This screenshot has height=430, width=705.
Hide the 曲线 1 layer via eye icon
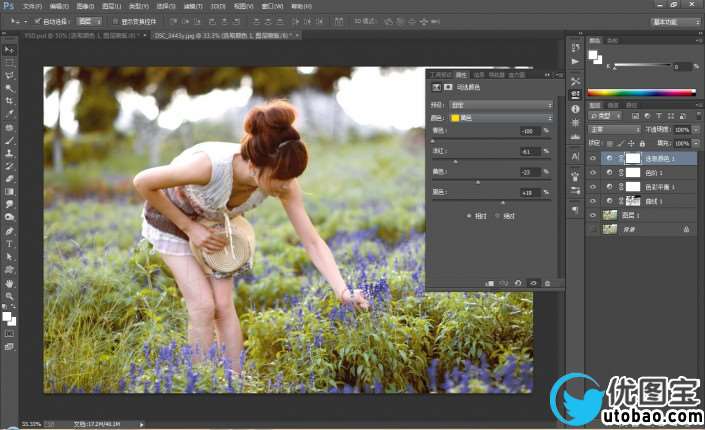click(x=593, y=201)
